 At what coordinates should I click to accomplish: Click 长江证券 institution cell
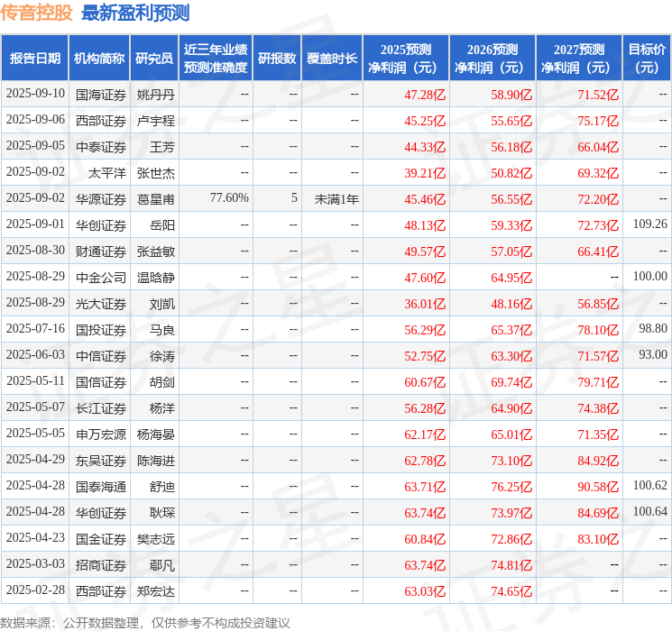(x=101, y=408)
